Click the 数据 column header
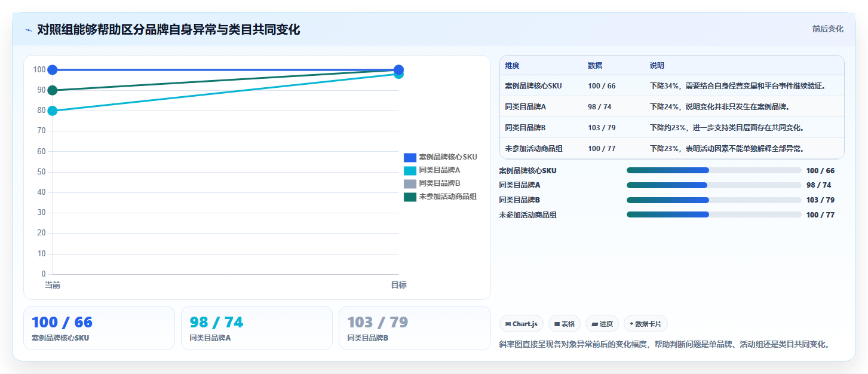Image resolution: width=868 pixels, height=374 pixels. (x=595, y=66)
